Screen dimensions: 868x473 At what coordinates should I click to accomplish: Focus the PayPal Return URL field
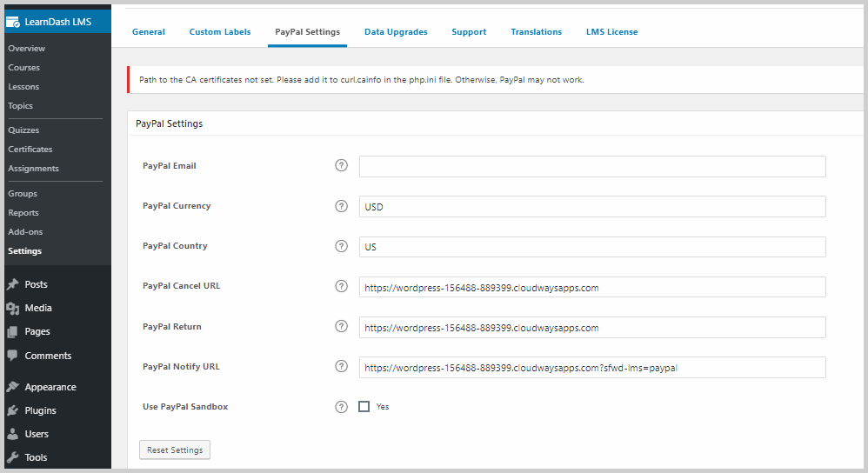coord(592,328)
